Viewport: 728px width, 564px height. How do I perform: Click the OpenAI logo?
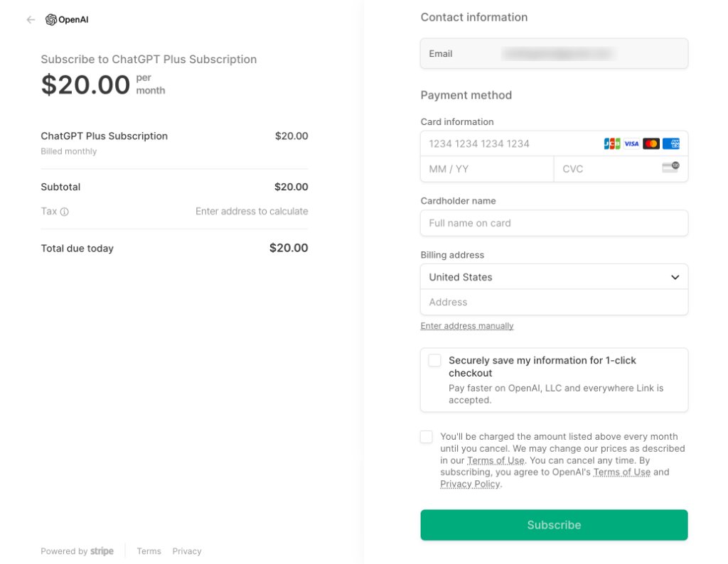(67, 20)
